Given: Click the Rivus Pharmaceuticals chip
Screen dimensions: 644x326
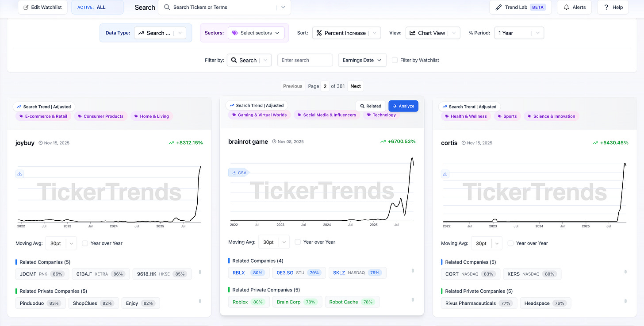Looking at the screenshot, I should click(x=478, y=303).
